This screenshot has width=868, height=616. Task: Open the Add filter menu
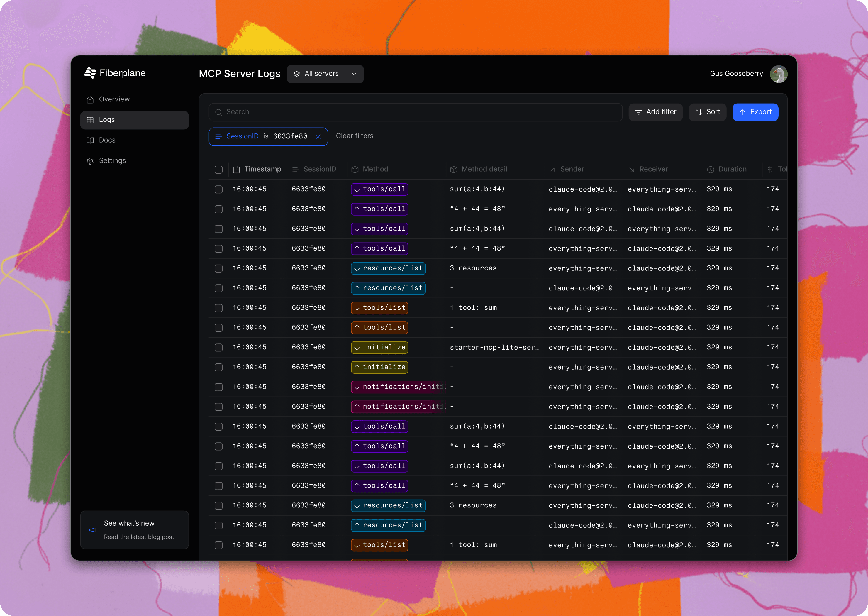[x=655, y=112]
